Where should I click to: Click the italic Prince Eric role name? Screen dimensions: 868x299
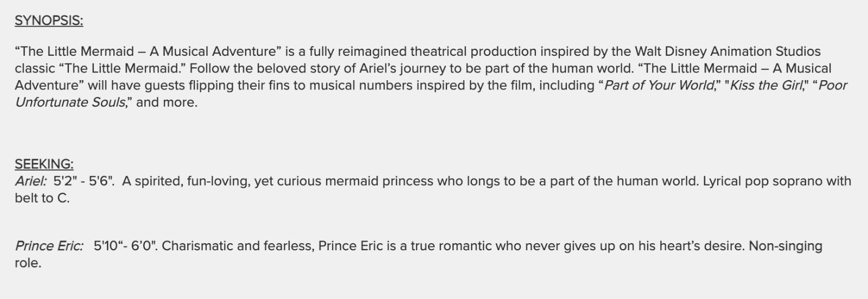point(49,246)
